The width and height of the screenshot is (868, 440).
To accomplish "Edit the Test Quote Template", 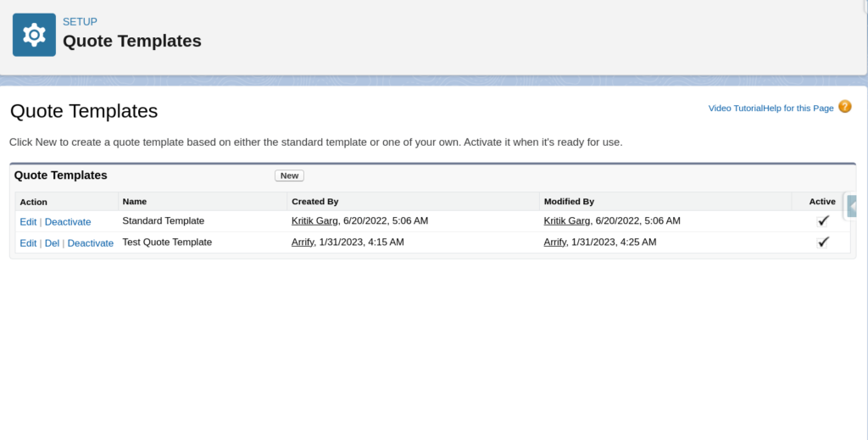I will coord(28,242).
